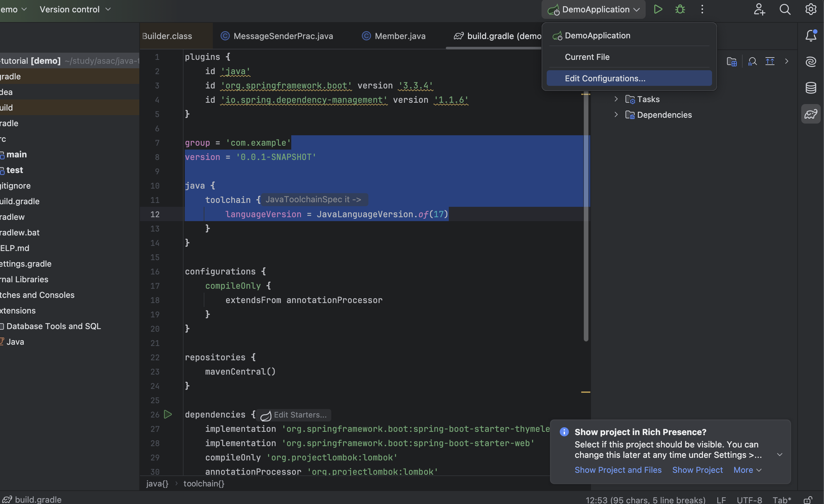The width and height of the screenshot is (824, 504).
Task: Start debugging with the bug icon
Action: coord(680,9)
